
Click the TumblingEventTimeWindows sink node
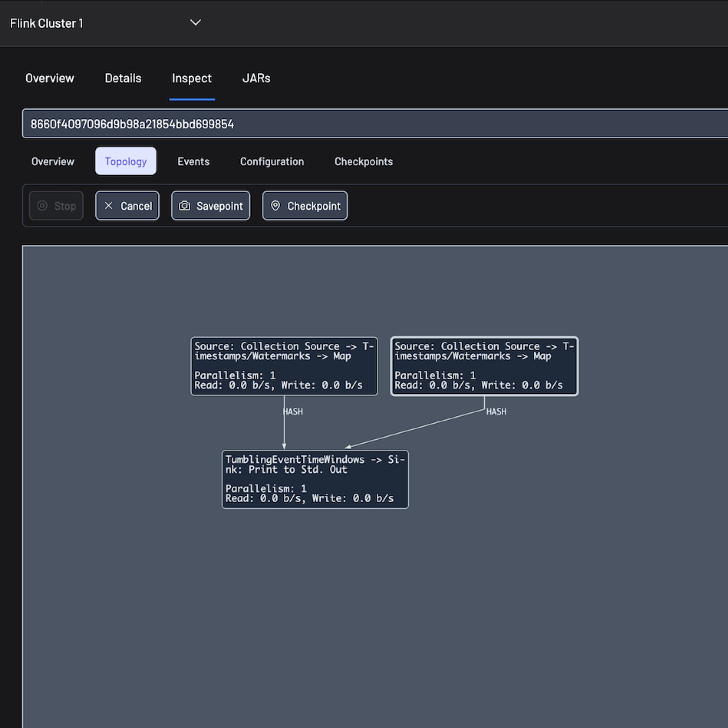315,479
